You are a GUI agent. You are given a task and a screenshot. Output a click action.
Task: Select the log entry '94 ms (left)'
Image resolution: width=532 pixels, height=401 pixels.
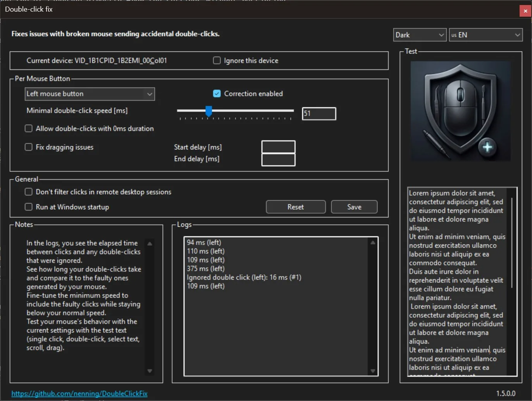coord(204,243)
